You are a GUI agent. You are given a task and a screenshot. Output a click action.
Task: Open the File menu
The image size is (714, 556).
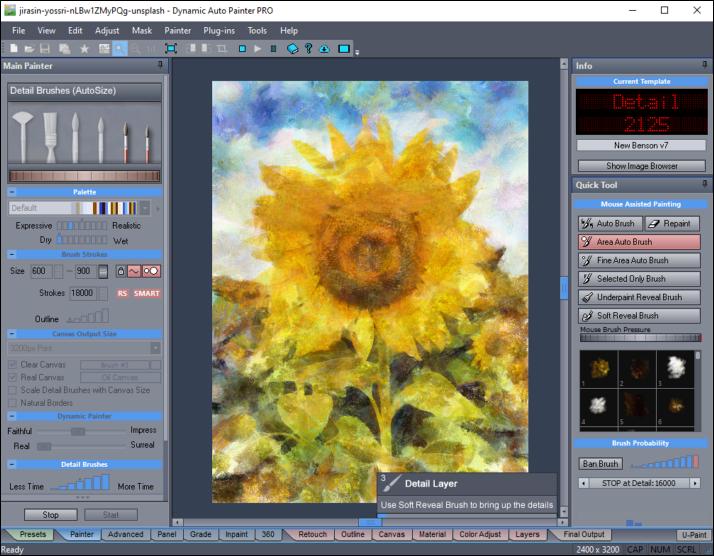tap(19, 31)
